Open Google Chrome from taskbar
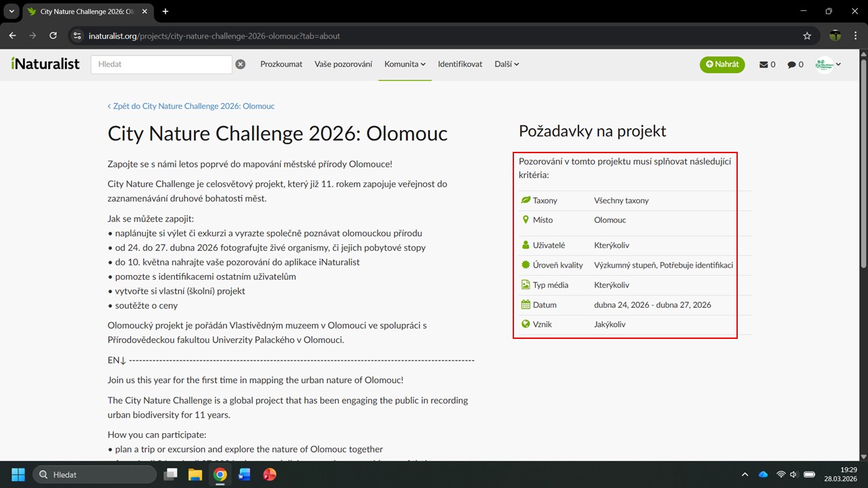The width and height of the screenshot is (868, 488). [x=220, y=474]
